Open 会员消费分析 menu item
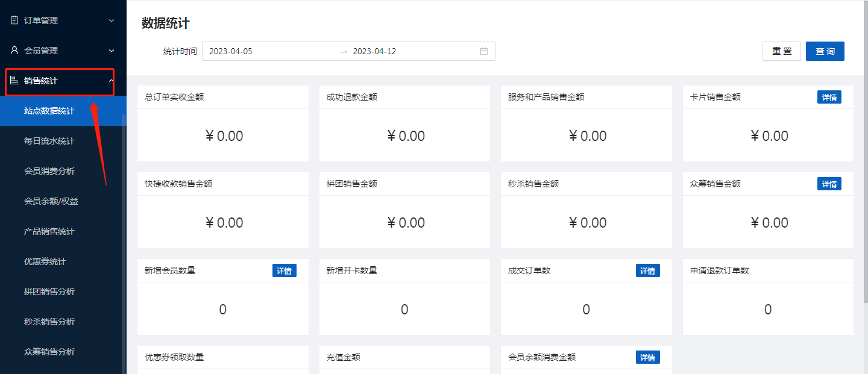Image resolution: width=868 pixels, height=374 pixels. click(49, 171)
